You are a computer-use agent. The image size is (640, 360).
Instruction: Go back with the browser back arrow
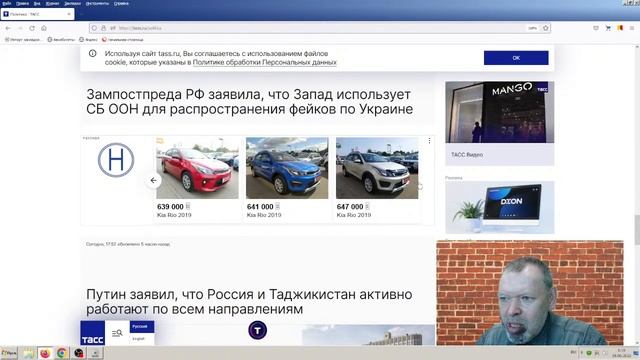point(8,28)
